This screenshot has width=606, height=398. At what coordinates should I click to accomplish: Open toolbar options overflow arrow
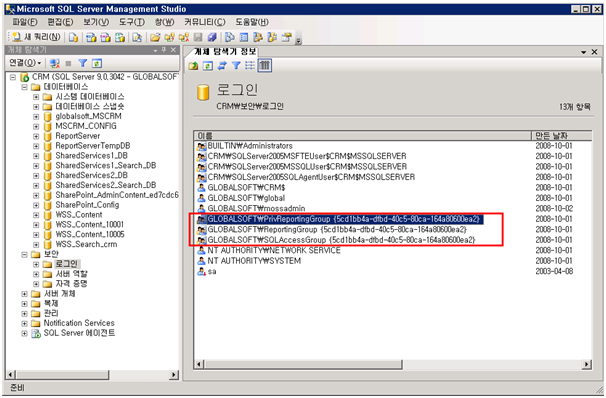pyautogui.click(x=298, y=40)
